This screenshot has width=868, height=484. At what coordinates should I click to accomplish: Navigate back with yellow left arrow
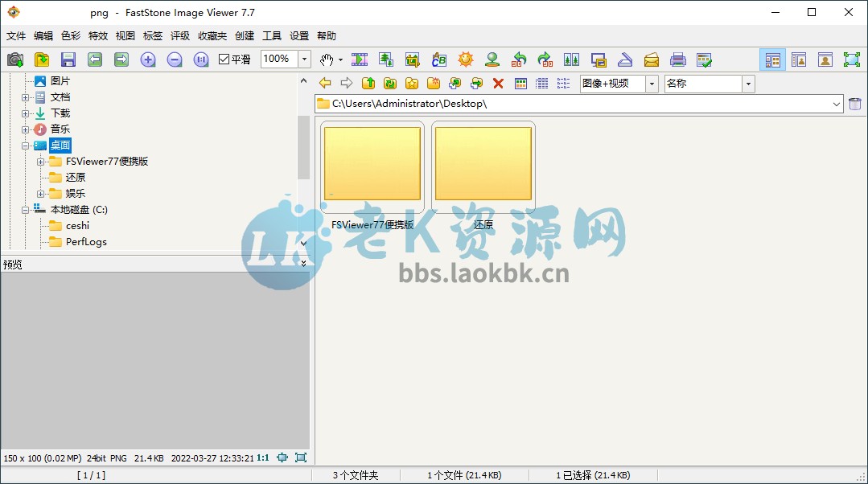coord(325,84)
